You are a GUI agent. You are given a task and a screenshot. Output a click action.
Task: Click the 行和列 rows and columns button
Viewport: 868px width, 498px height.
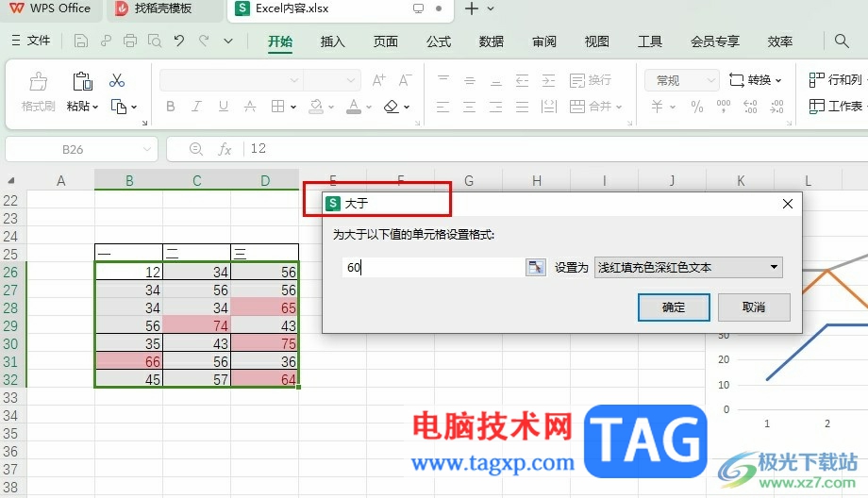pyautogui.click(x=836, y=80)
